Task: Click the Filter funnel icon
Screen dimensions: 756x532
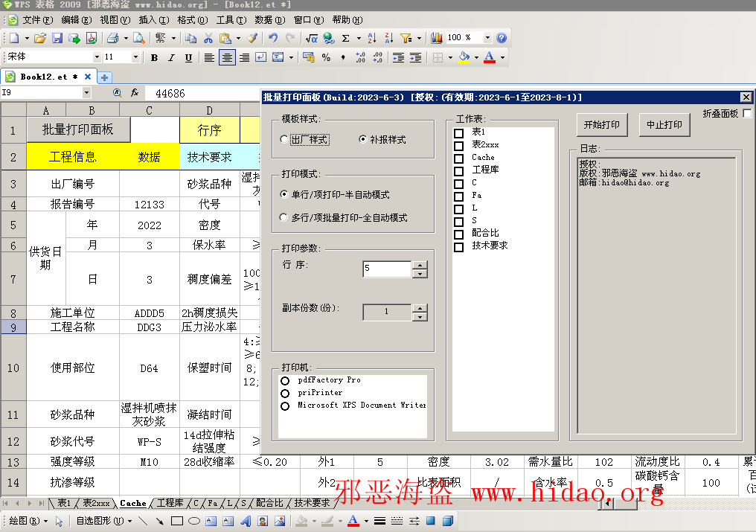Action: point(406,38)
